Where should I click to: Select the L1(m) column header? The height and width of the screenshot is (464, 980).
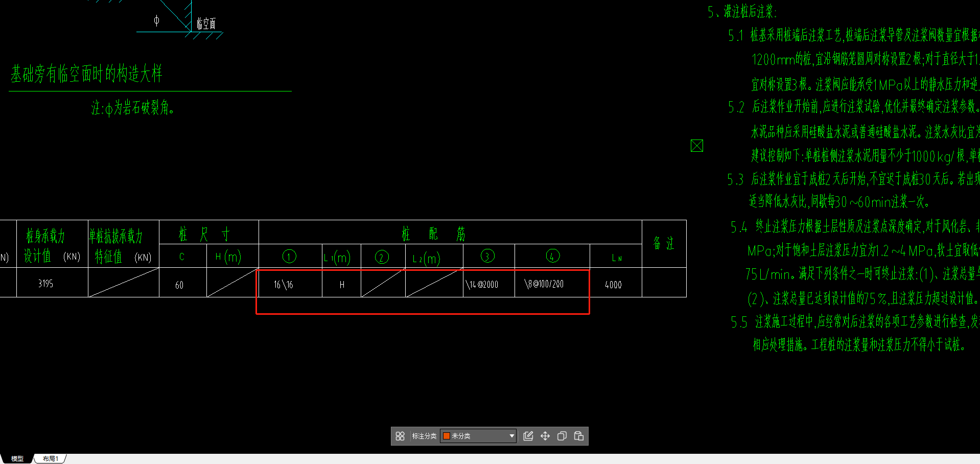point(337,258)
